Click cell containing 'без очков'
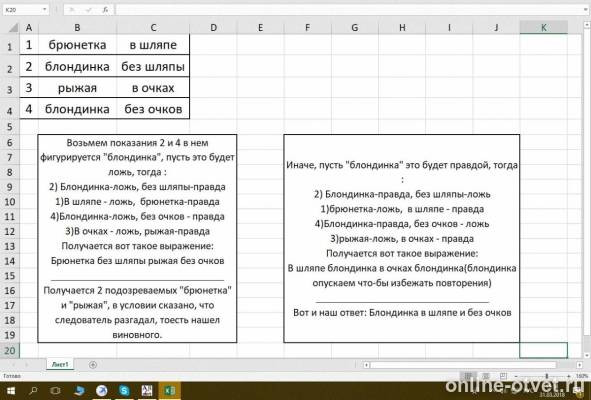 (x=153, y=109)
